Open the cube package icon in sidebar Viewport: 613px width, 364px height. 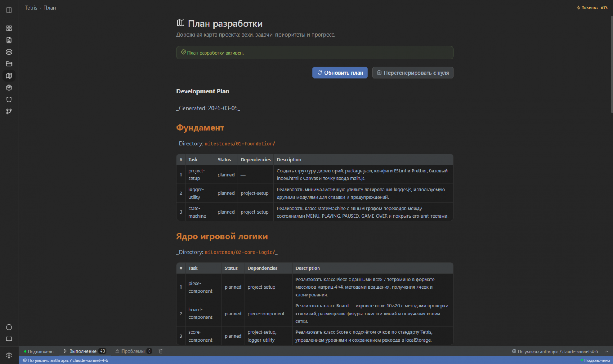click(9, 88)
